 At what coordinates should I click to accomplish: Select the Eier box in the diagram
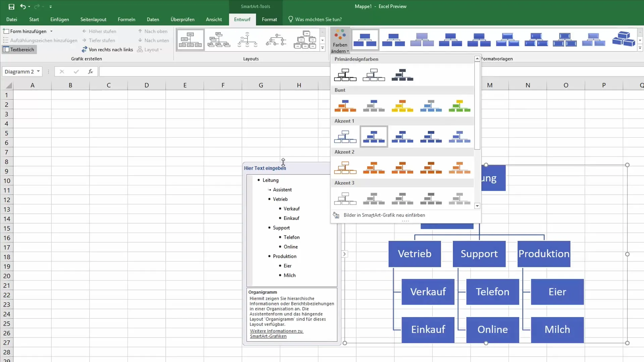557,292
